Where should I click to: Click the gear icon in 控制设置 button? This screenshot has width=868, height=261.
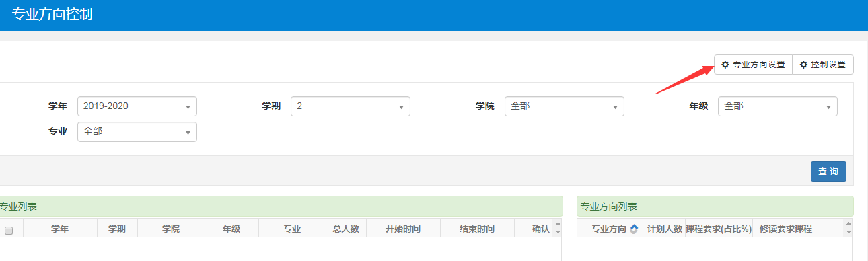803,65
